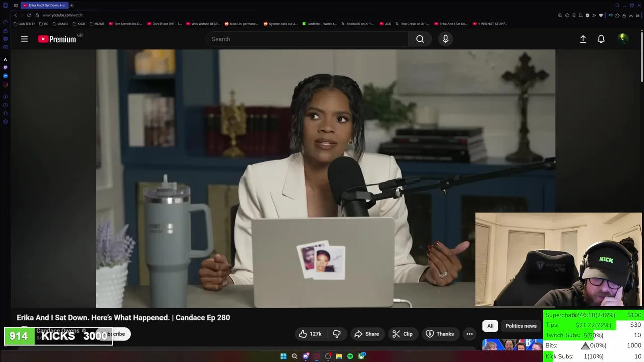
Task: Open 'I Will NOT STOP!' bookmark
Action: coord(490,24)
